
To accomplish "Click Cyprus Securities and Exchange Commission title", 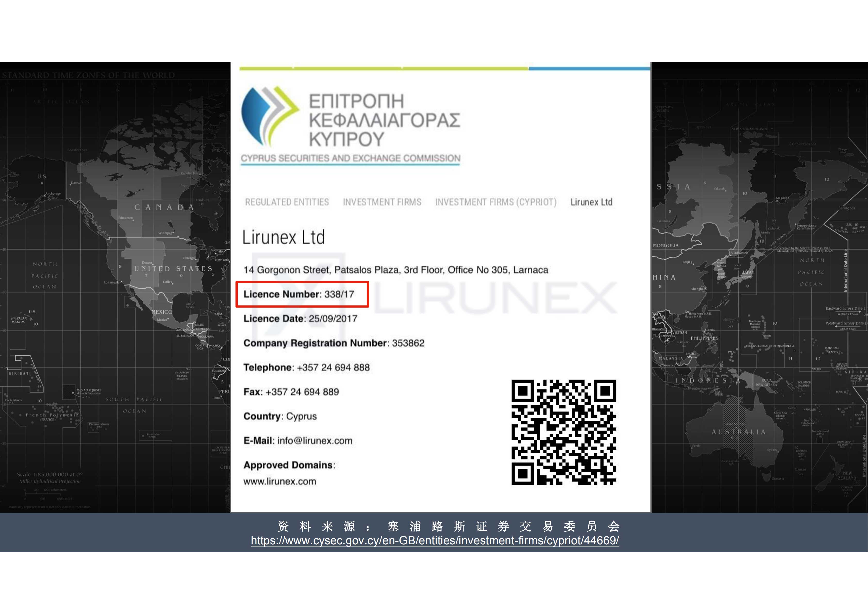I will click(350, 158).
